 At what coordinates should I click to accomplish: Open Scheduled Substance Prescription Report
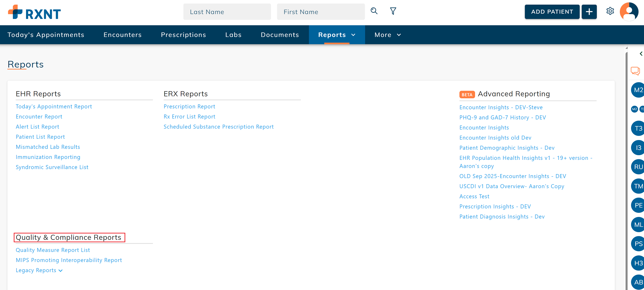point(219,127)
